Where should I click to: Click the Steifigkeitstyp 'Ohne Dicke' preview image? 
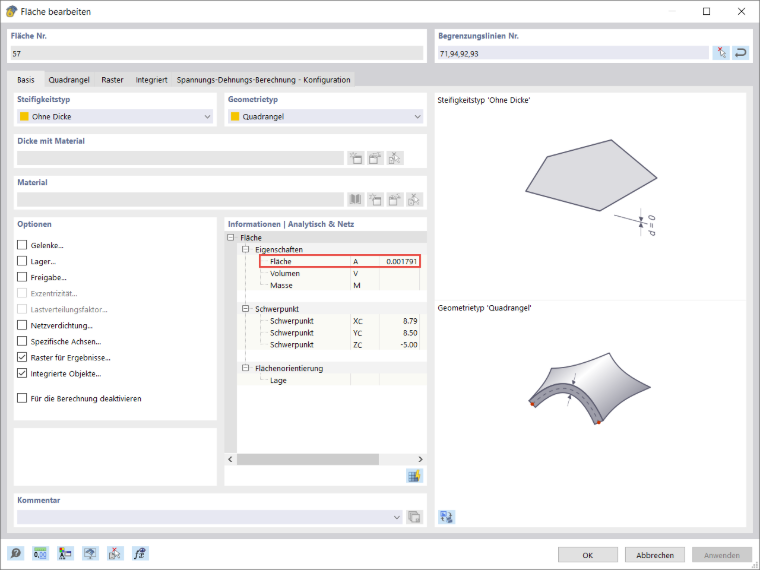[x=591, y=188]
